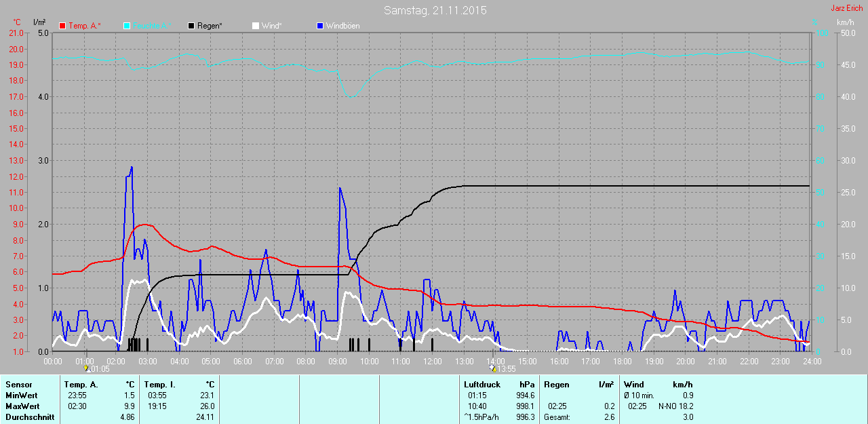Click the '13:55' marker time below axis
The width and height of the screenshot is (868, 424).
tap(507, 370)
